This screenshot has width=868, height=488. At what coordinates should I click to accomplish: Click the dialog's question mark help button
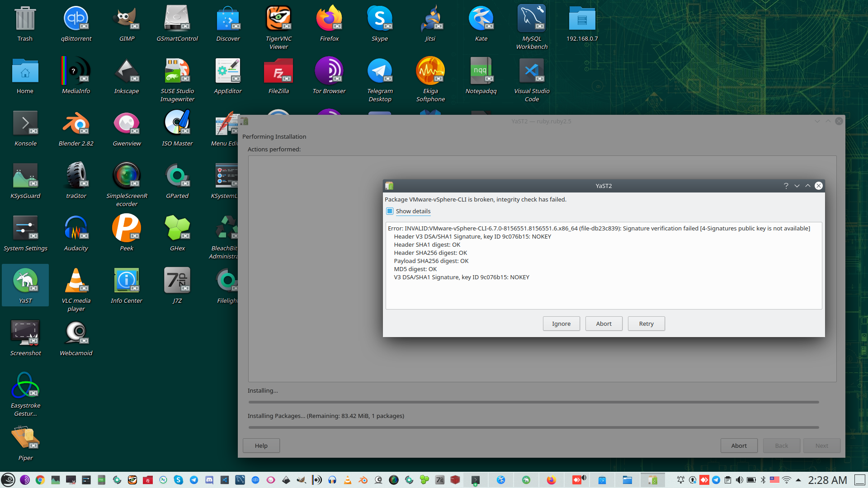pos(786,186)
